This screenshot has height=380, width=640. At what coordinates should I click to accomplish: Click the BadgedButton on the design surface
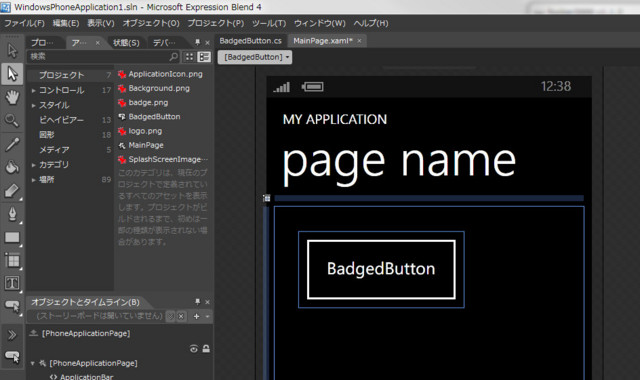coord(381,269)
